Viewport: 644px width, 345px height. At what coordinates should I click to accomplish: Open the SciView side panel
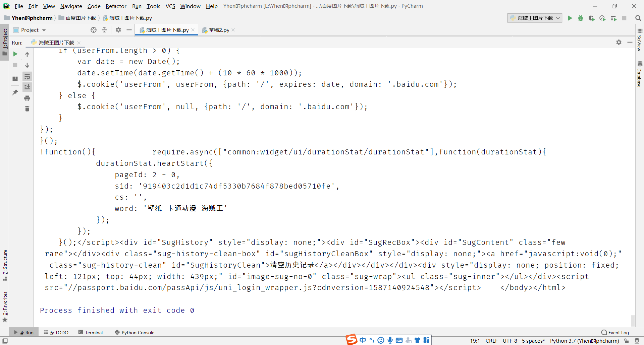[x=640, y=40]
